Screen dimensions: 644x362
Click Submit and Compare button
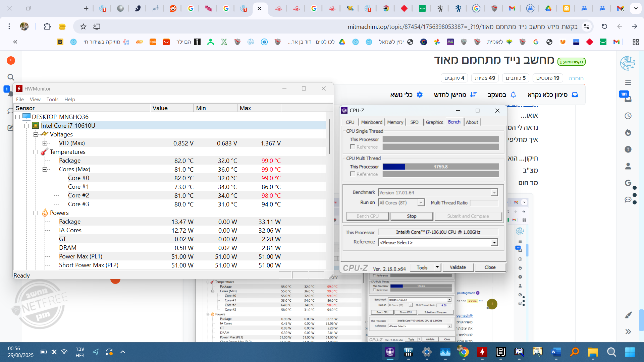pos(468,216)
